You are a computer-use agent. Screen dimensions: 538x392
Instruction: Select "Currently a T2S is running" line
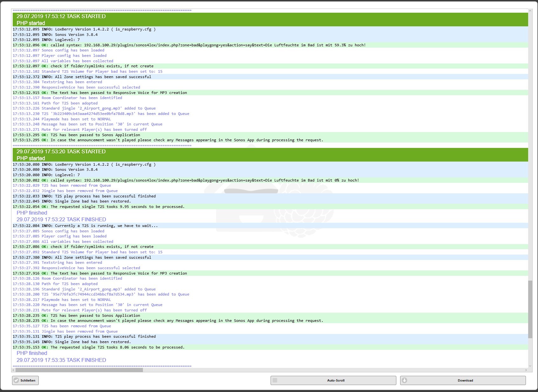pos(270,226)
